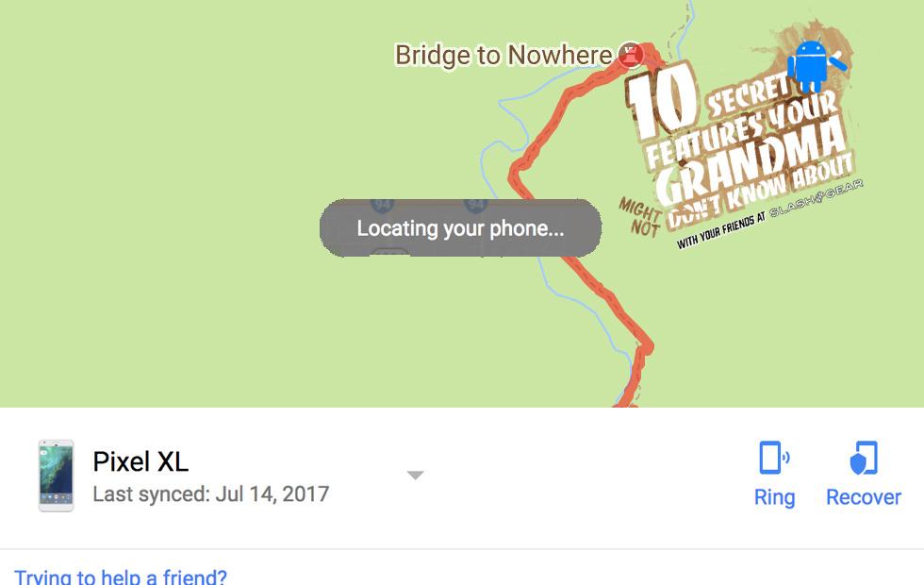
Task: Open the 'Trying to help a friend?' link
Action: pyautogui.click(x=121, y=577)
